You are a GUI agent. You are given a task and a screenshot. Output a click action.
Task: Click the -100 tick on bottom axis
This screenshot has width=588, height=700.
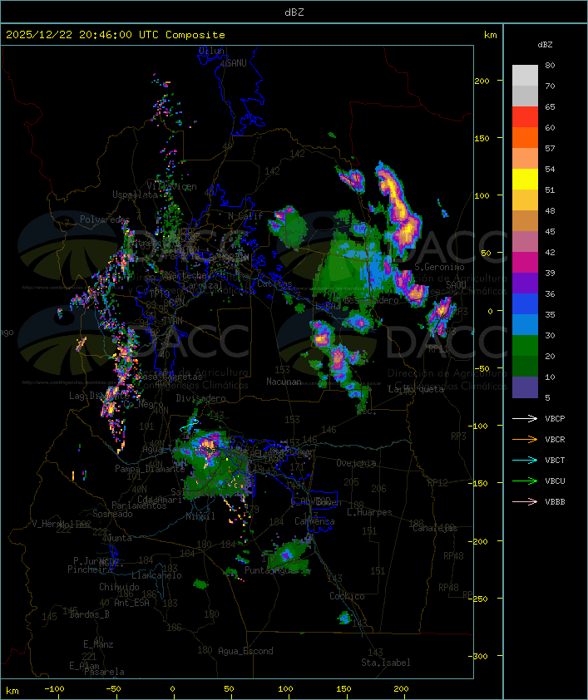pyautogui.click(x=54, y=689)
